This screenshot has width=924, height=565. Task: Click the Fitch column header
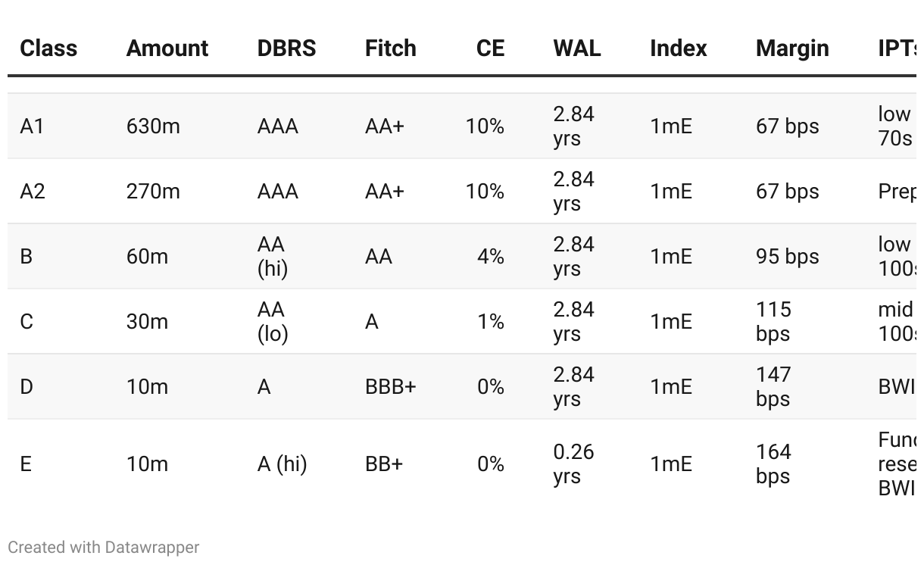point(390,48)
